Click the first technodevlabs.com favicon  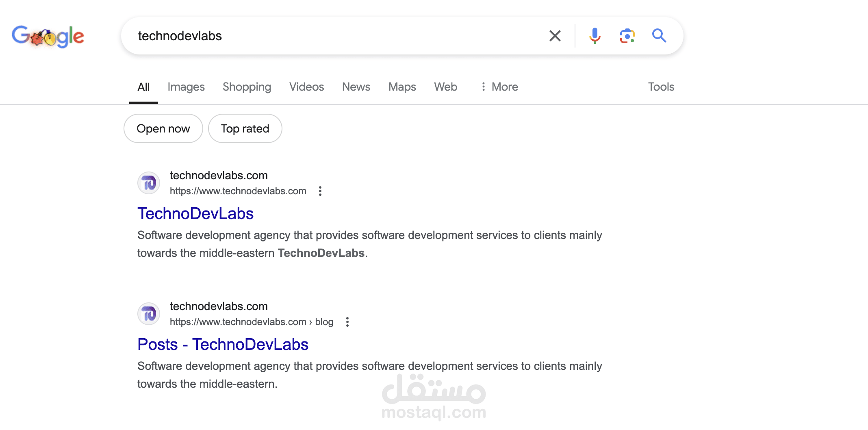(149, 183)
